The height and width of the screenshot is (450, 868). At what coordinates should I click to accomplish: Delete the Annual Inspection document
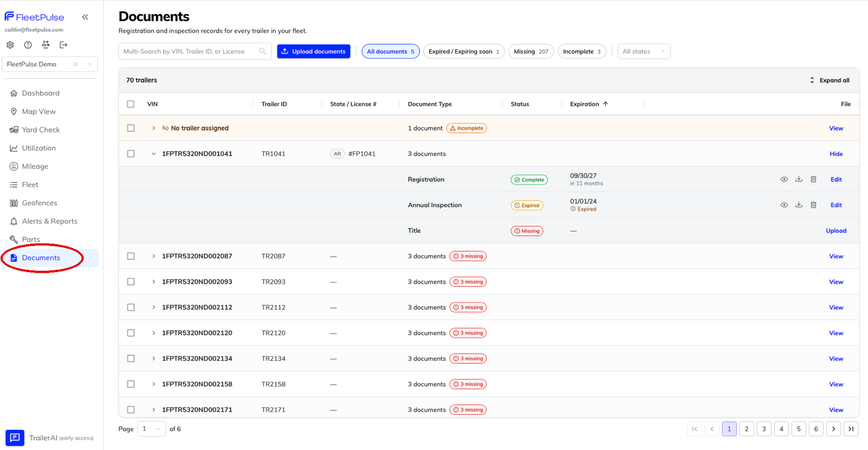(x=813, y=205)
